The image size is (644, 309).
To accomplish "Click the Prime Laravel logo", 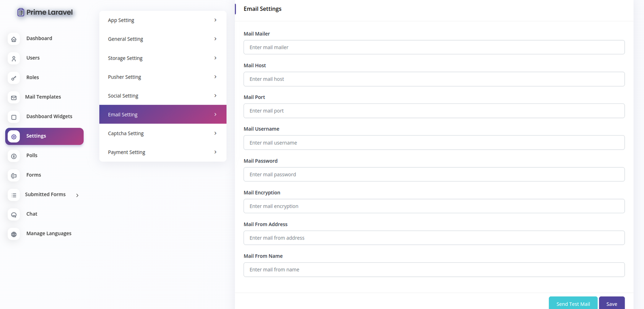I will pyautogui.click(x=45, y=12).
